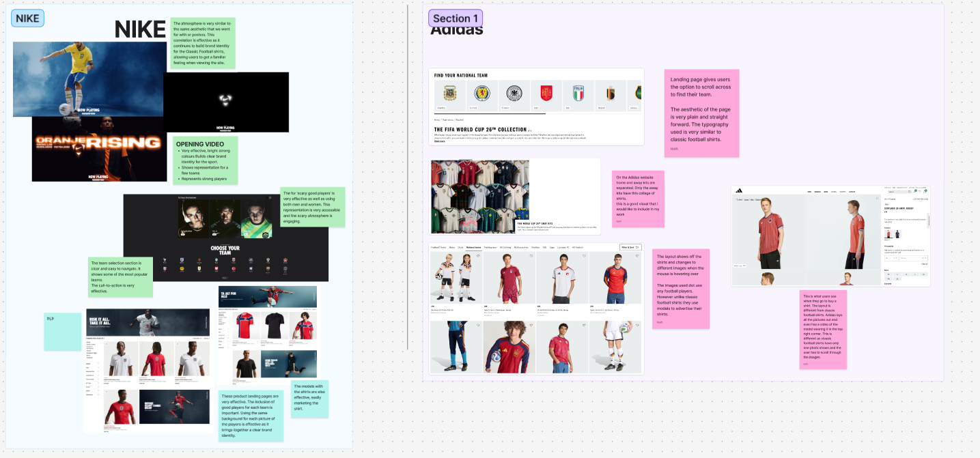
Task: Click the large NIKE heading text
Action: coord(140,29)
